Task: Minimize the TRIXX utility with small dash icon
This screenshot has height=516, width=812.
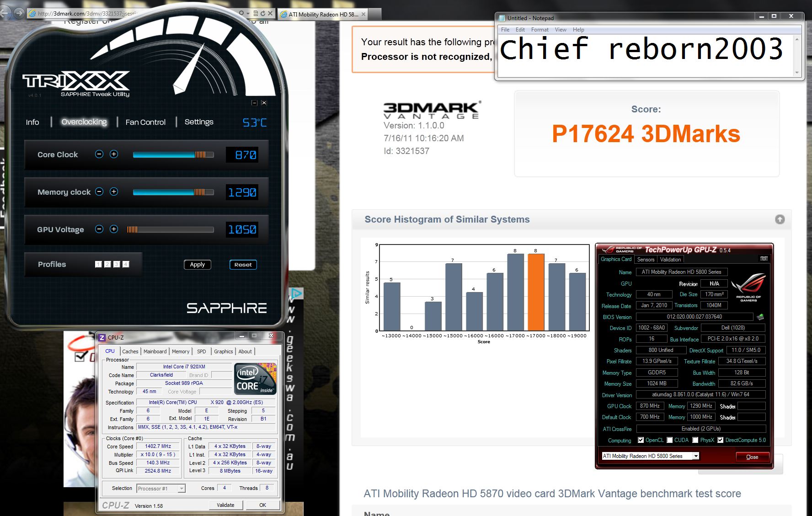Action: 255,103
